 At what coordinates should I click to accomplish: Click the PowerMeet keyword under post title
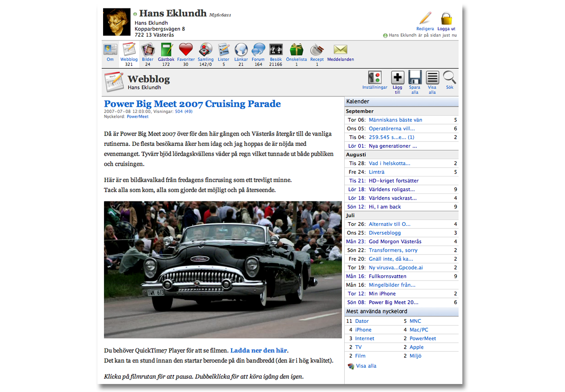click(137, 117)
